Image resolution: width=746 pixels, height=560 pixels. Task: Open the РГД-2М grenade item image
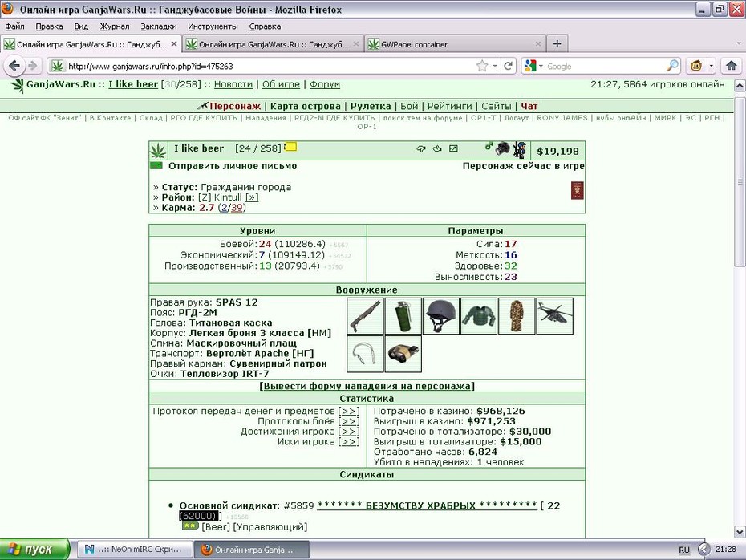coord(403,316)
